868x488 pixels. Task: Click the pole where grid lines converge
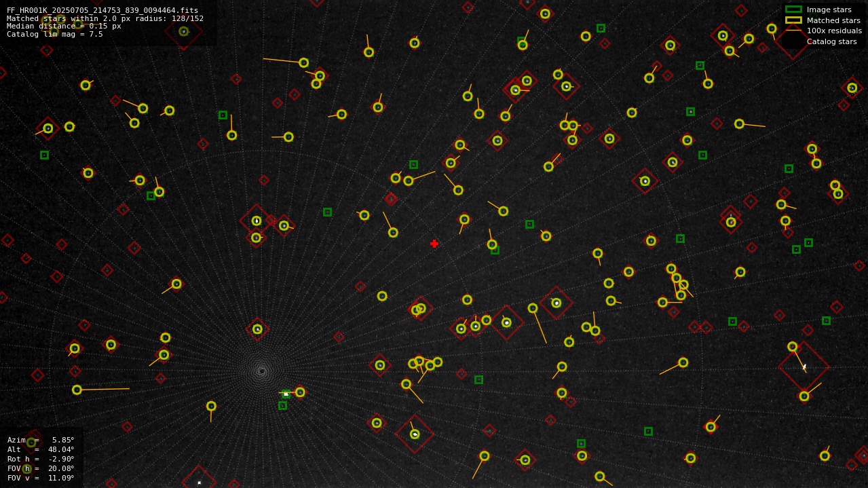[x=262, y=371]
